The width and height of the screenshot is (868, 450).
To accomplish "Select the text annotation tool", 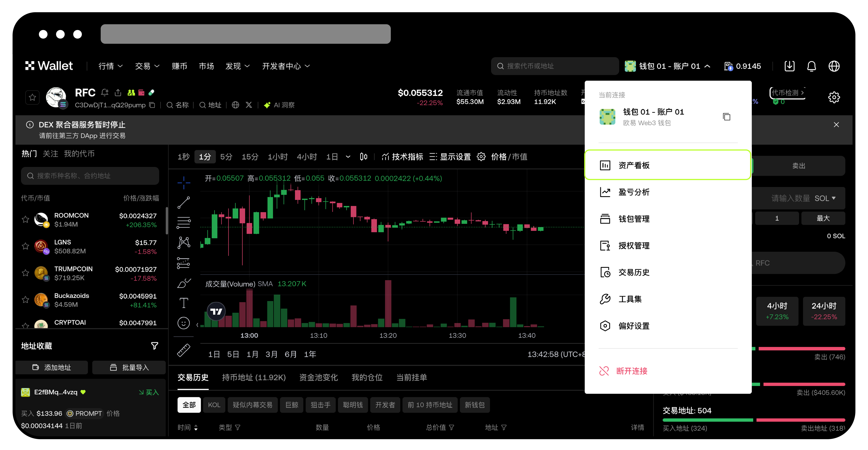I will 184,303.
